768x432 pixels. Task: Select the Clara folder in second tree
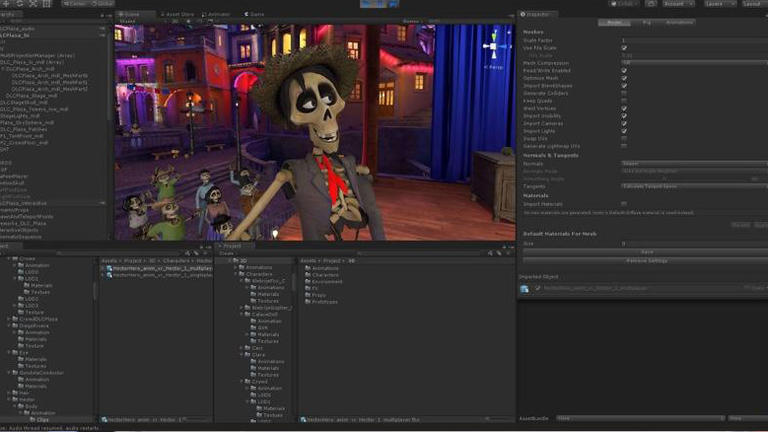pos(255,355)
